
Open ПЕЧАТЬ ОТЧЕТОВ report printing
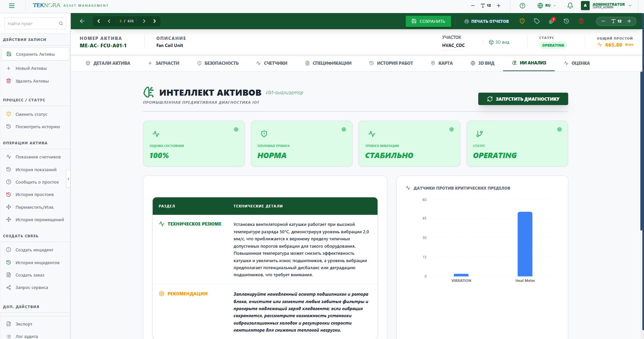pyautogui.click(x=487, y=21)
